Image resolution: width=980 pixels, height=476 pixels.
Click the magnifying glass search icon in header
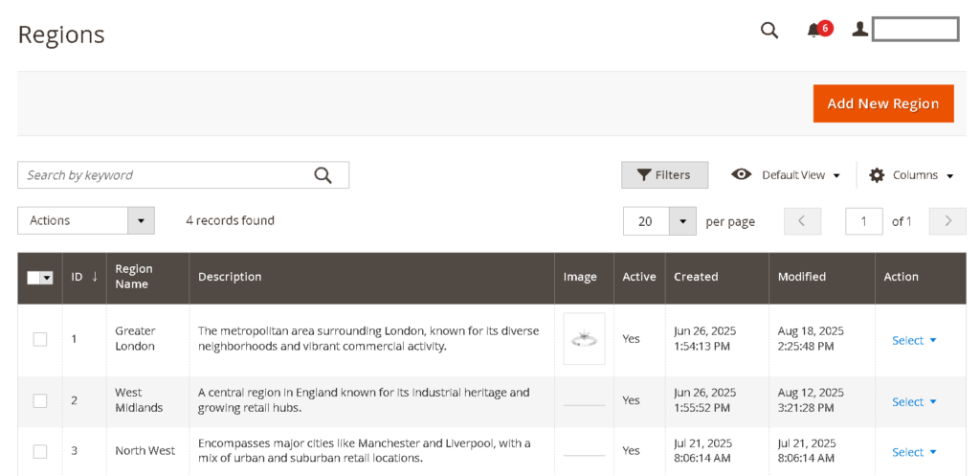point(769,30)
